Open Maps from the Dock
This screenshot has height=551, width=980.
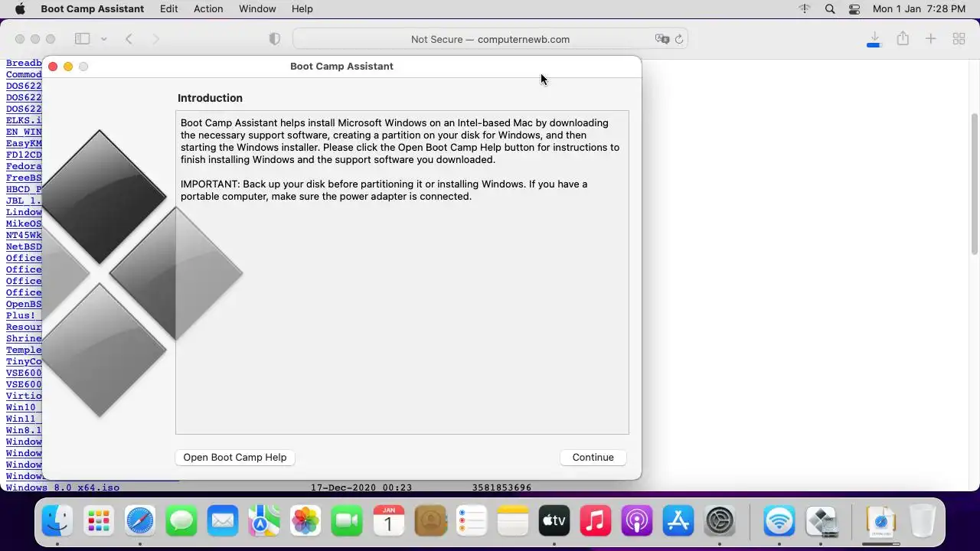[x=264, y=522]
